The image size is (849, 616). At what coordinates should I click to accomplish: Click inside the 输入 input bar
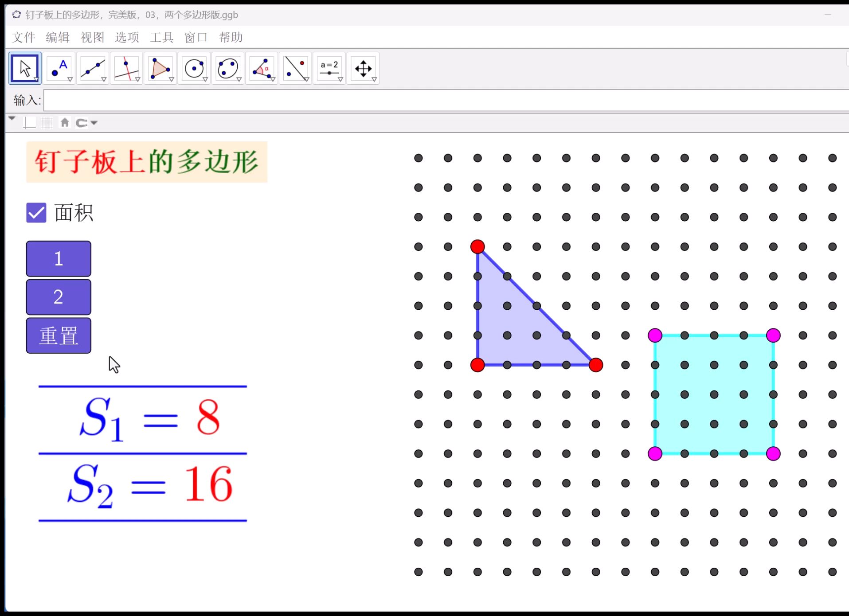(446, 100)
